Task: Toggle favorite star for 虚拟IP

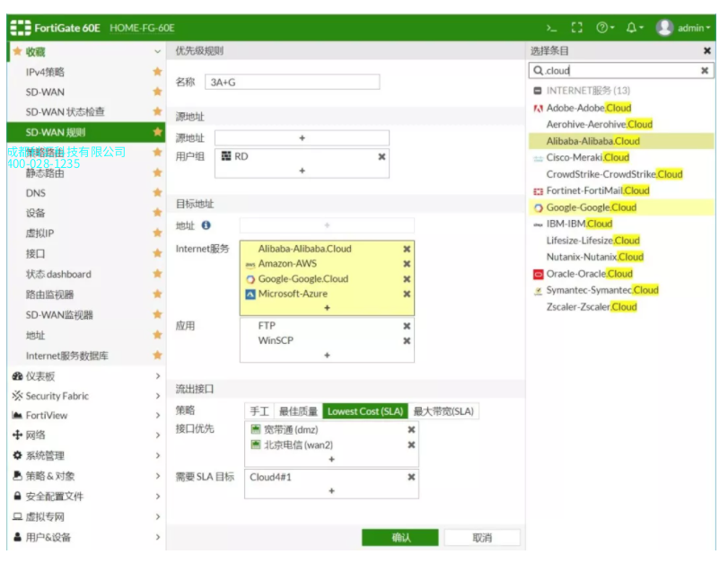Action: (157, 233)
